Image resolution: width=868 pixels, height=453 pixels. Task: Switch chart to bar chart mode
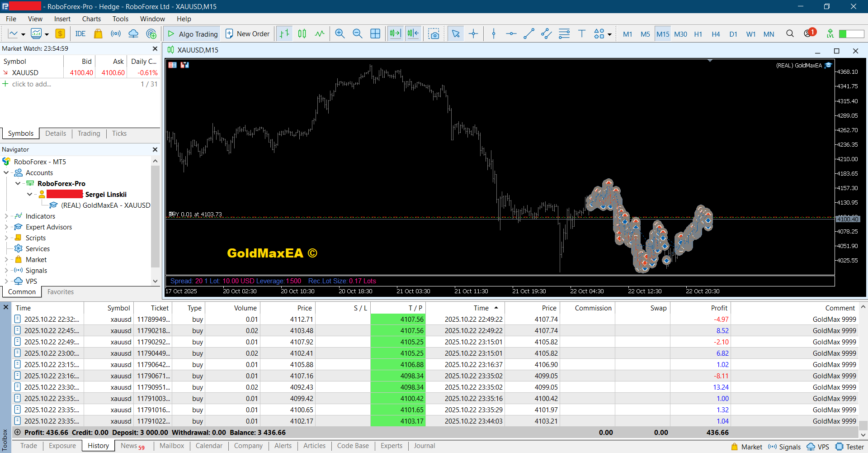click(284, 34)
